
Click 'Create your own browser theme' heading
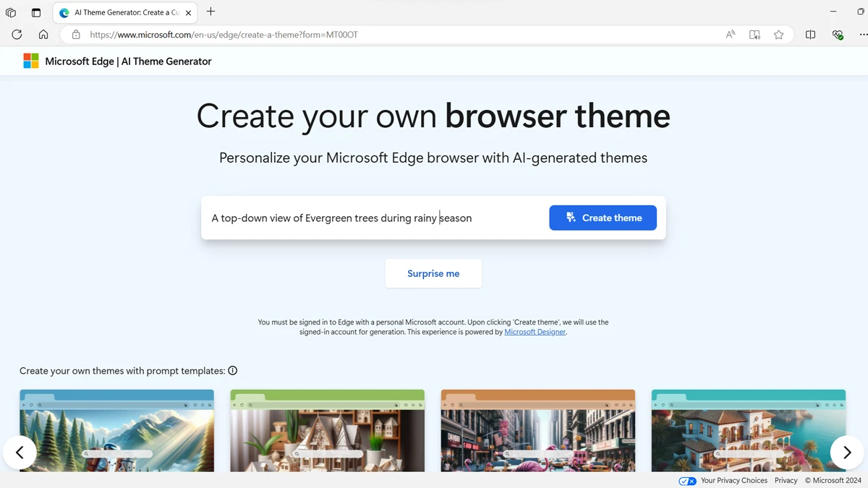433,116
